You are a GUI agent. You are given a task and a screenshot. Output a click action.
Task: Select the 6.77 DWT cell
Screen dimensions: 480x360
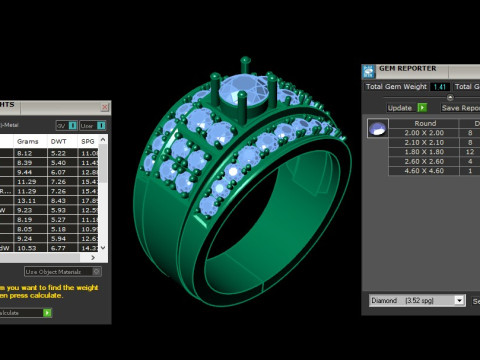[62, 248]
